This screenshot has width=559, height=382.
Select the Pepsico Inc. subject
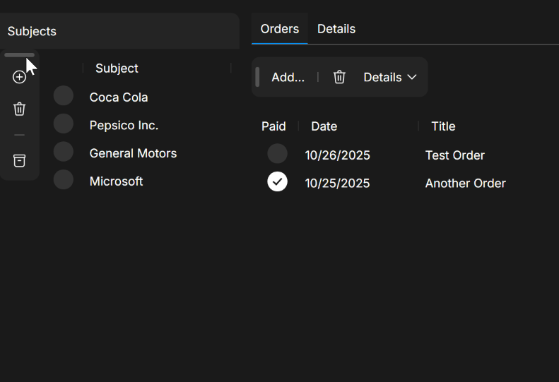(124, 125)
